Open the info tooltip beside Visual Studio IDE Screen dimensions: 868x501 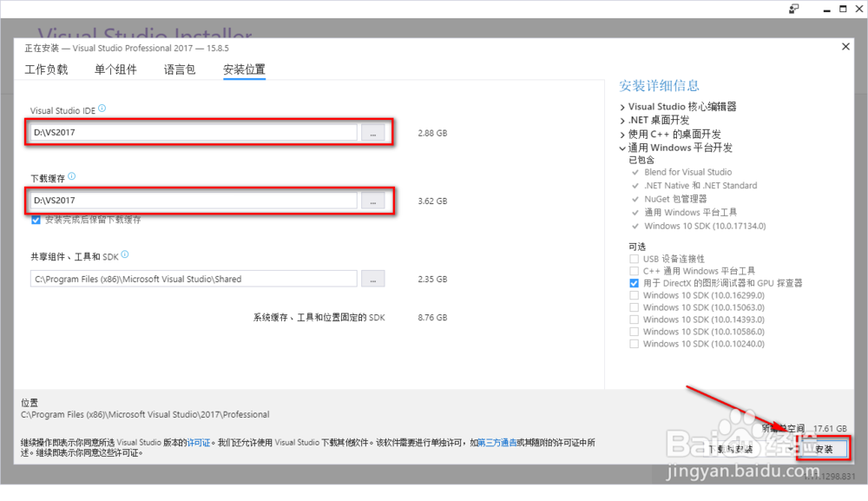click(x=102, y=109)
